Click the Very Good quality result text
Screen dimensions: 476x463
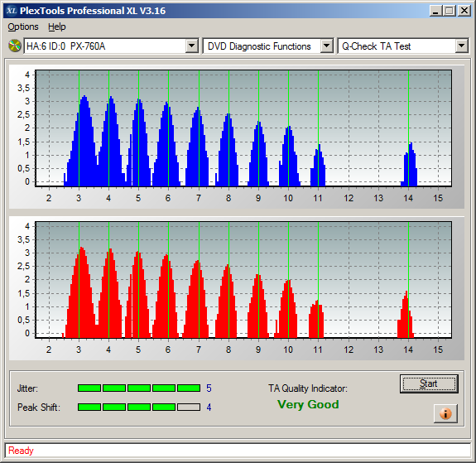pos(308,404)
